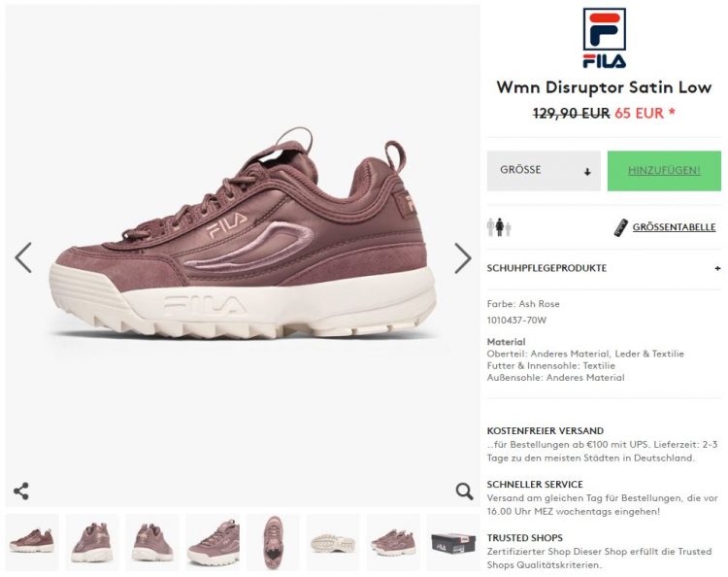This screenshot has height=577, width=728.
Task: Click the main Disruptor shoe image
Action: pos(243,235)
